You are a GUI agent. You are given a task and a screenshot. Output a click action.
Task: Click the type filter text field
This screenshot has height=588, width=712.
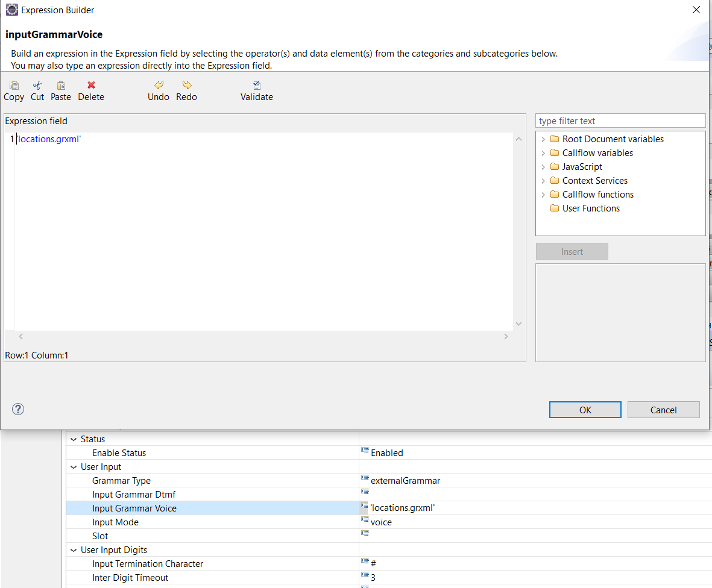[620, 121]
